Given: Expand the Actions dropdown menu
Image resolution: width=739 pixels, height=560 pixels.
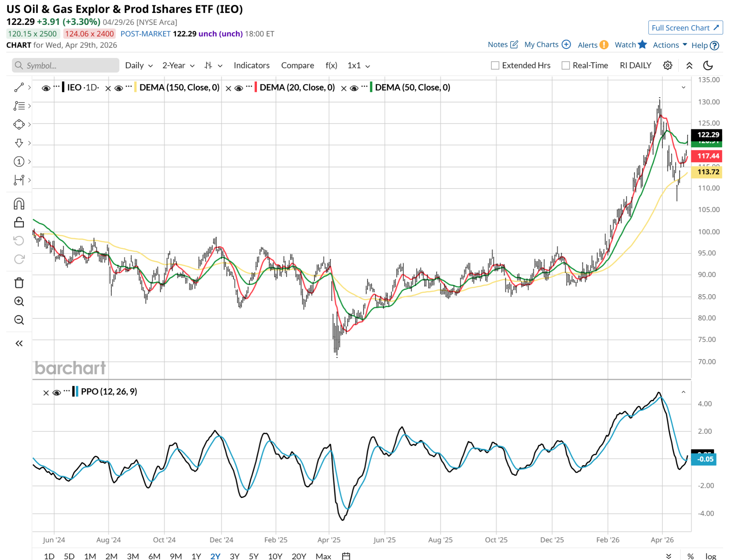Looking at the screenshot, I should 670,45.
